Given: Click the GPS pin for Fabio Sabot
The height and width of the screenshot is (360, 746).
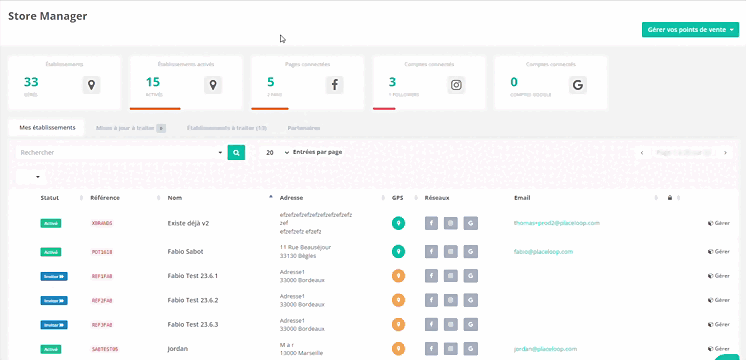Looking at the screenshot, I should [398, 252].
